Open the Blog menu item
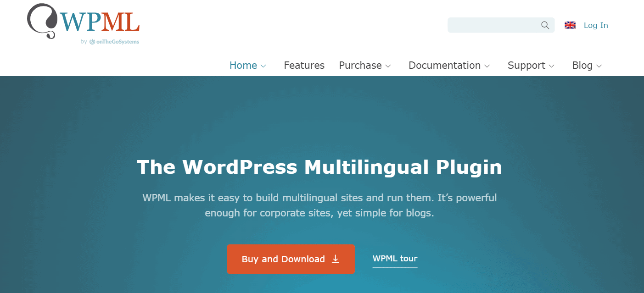 [x=582, y=66]
